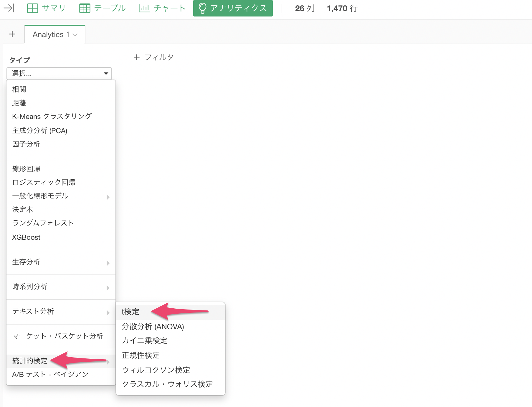Select the アナリティクス analytics view

point(233,8)
